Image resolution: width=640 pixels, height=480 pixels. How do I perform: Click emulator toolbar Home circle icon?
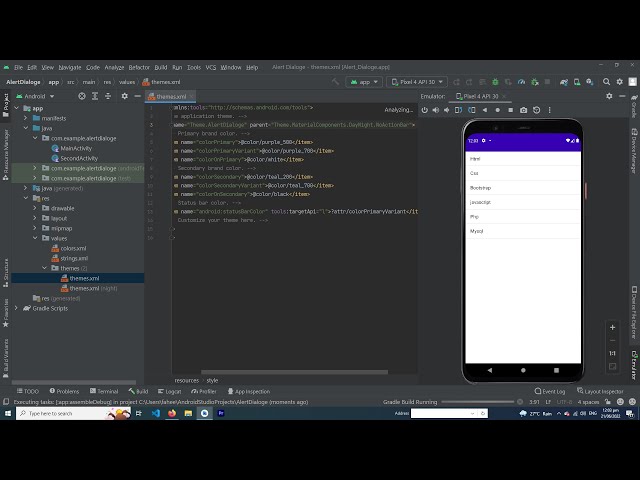tap(498, 110)
